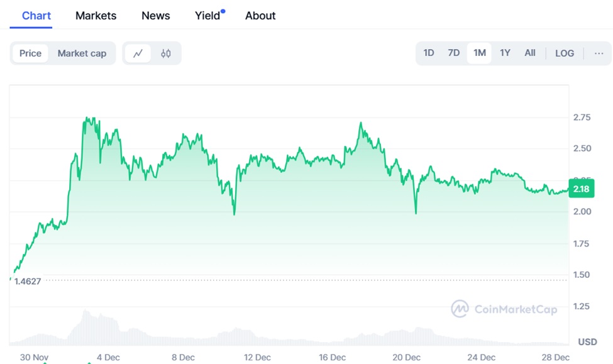Select the line chart view icon
613x364 pixels.
point(138,53)
